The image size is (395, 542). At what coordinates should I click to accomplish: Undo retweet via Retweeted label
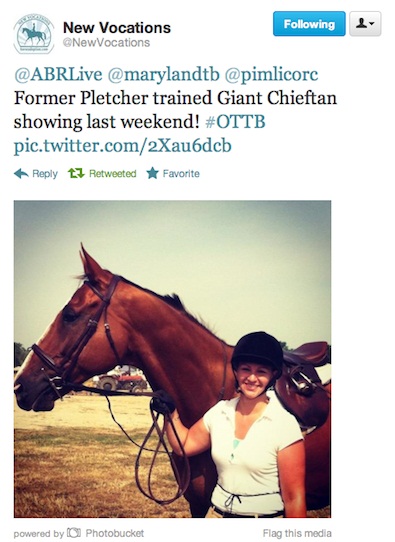coord(113,174)
